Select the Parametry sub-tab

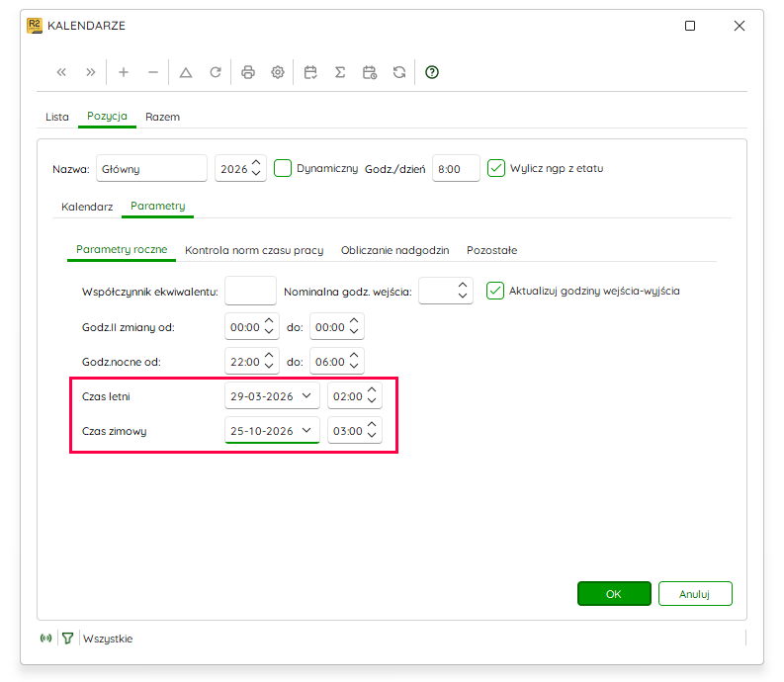click(157, 206)
